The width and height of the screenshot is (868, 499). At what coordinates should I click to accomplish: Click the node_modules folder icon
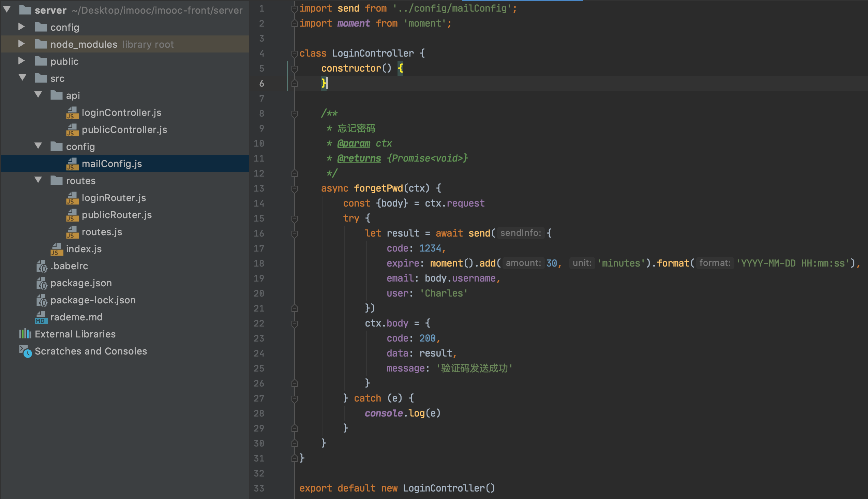click(41, 44)
